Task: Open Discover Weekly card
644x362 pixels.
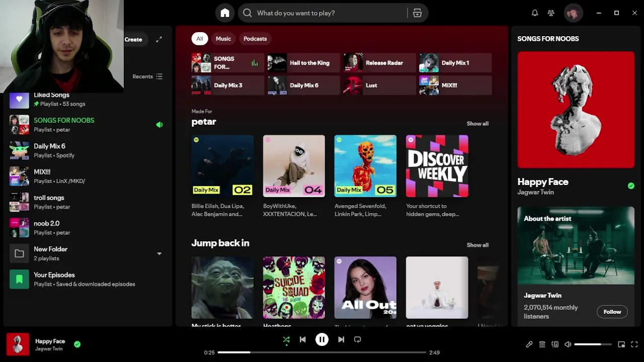Action: click(x=437, y=176)
